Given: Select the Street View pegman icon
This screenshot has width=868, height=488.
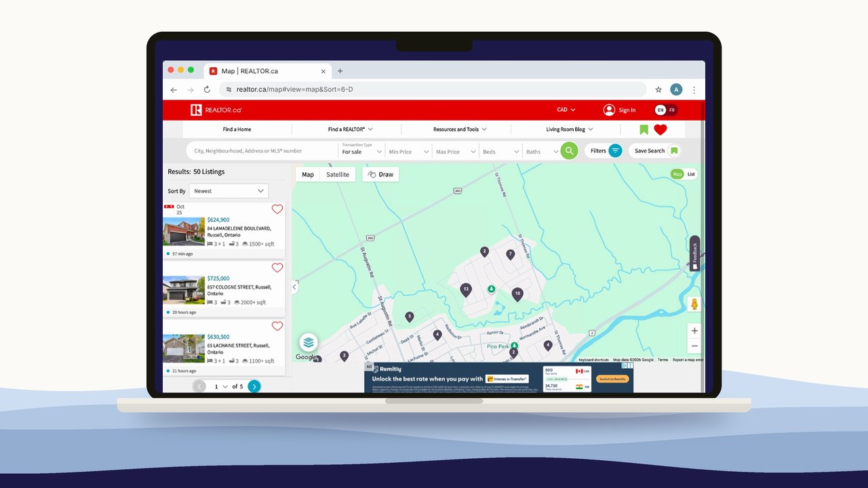Looking at the screenshot, I should (694, 304).
